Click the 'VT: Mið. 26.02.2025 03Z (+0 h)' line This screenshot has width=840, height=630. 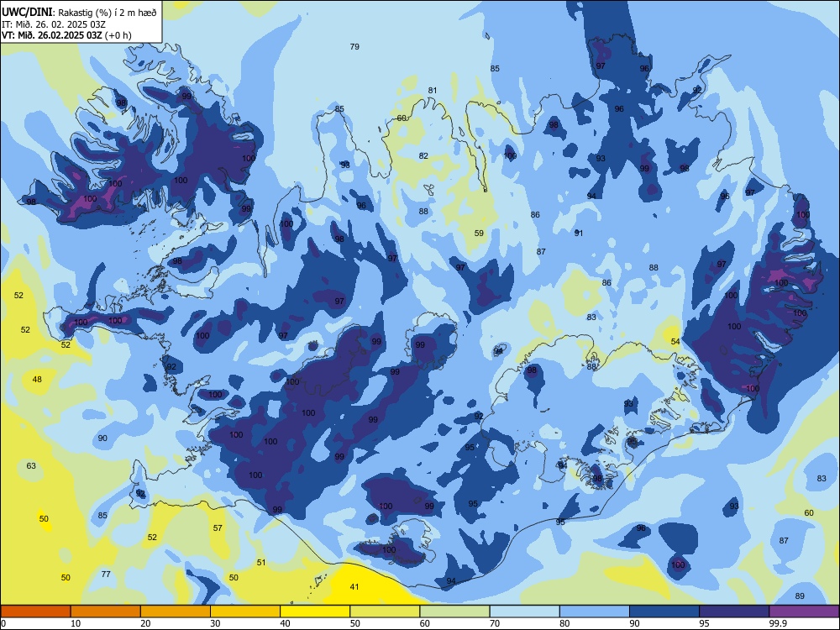[x=66, y=35]
